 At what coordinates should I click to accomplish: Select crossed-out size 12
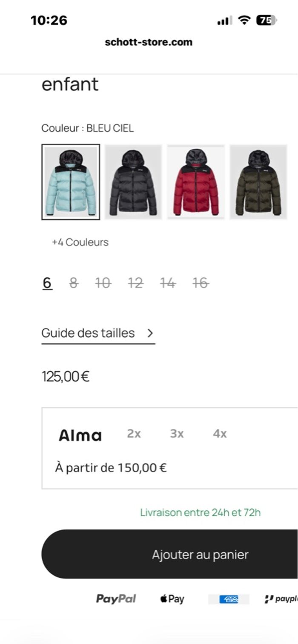pos(135,283)
